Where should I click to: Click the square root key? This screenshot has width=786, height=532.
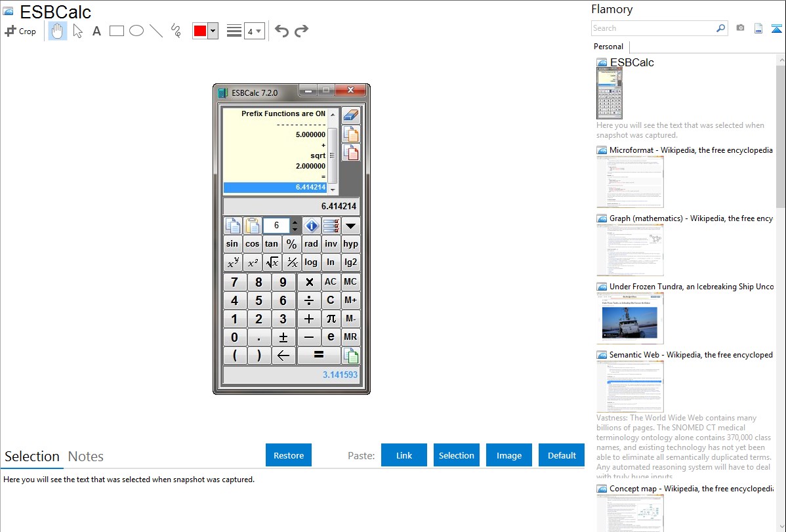click(272, 262)
